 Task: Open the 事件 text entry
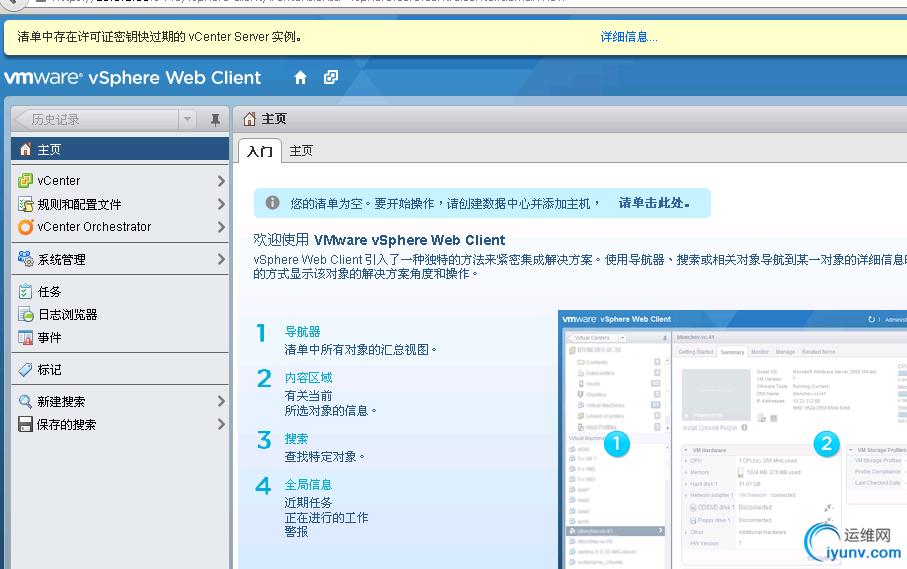click(x=49, y=338)
